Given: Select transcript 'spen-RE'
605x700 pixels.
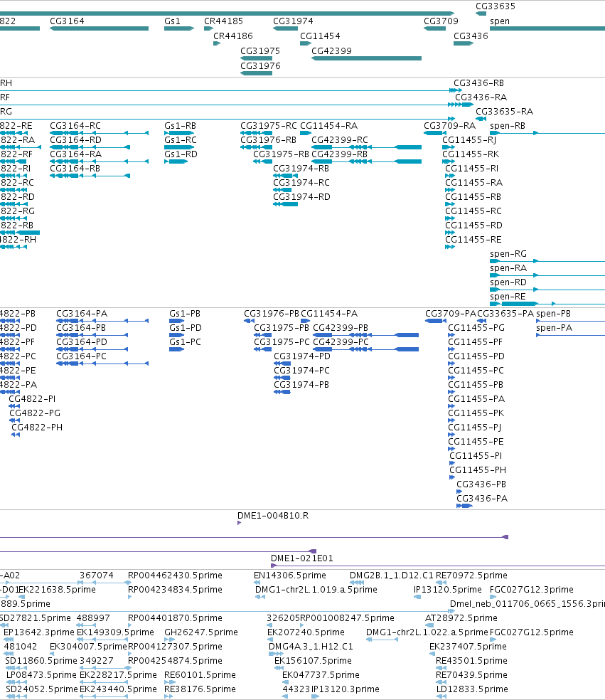Looking at the screenshot, I should 508,297.
